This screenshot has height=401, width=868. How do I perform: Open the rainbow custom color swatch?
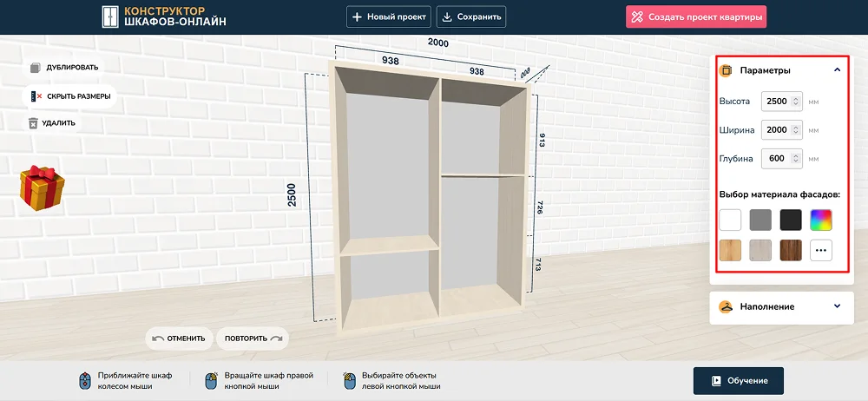pyautogui.click(x=821, y=220)
